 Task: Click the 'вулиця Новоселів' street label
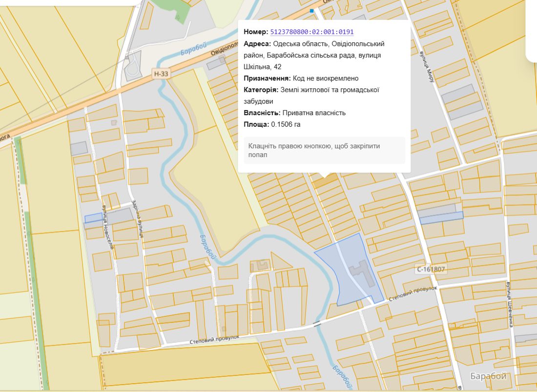(107, 227)
